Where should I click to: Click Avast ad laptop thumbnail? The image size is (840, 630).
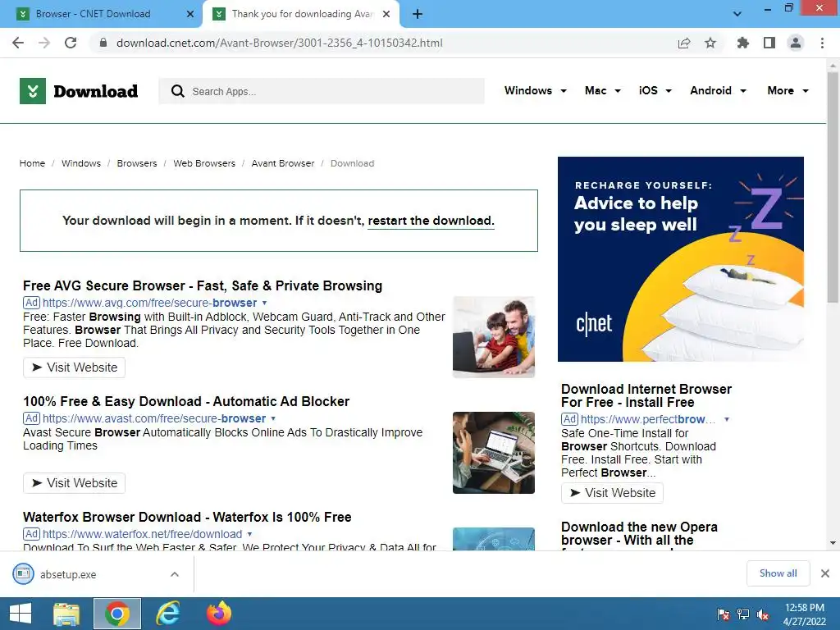(493, 453)
